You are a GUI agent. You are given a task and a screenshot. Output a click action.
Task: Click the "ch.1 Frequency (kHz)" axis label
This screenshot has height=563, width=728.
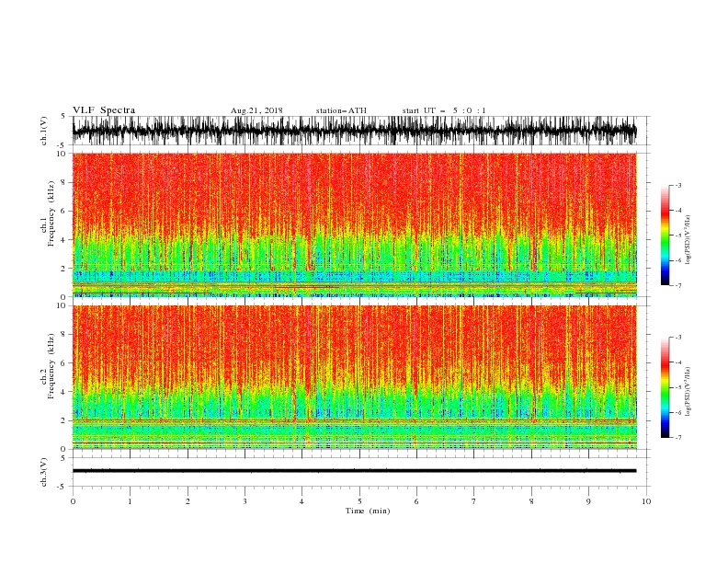pos(48,213)
